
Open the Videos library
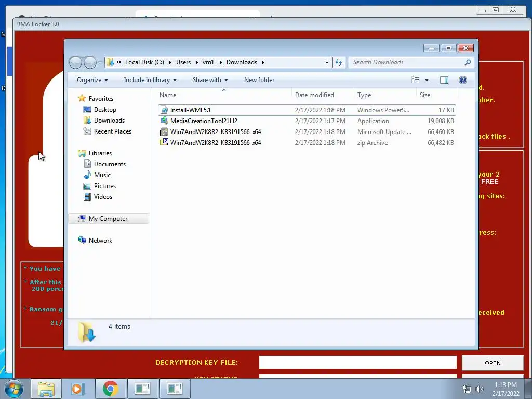pyautogui.click(x=103, y=197)
